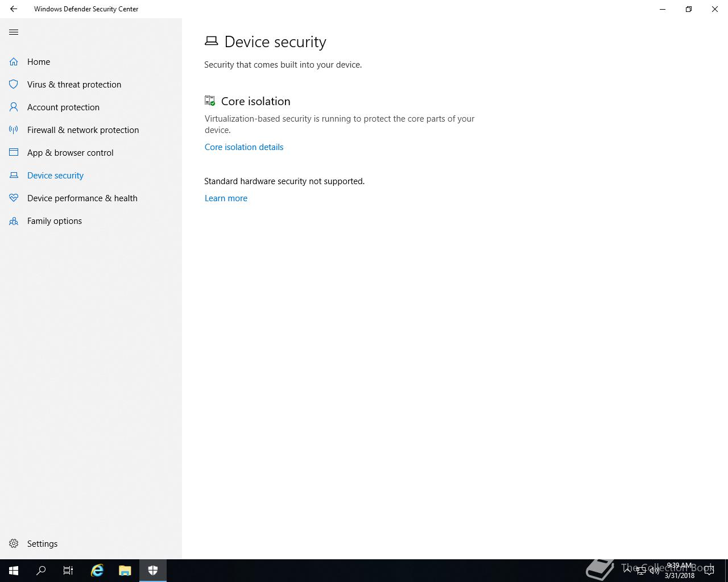Click the Home house icon
Image resolution: width=728 pixels, height=582 pixels.
[x=14, y=61]
